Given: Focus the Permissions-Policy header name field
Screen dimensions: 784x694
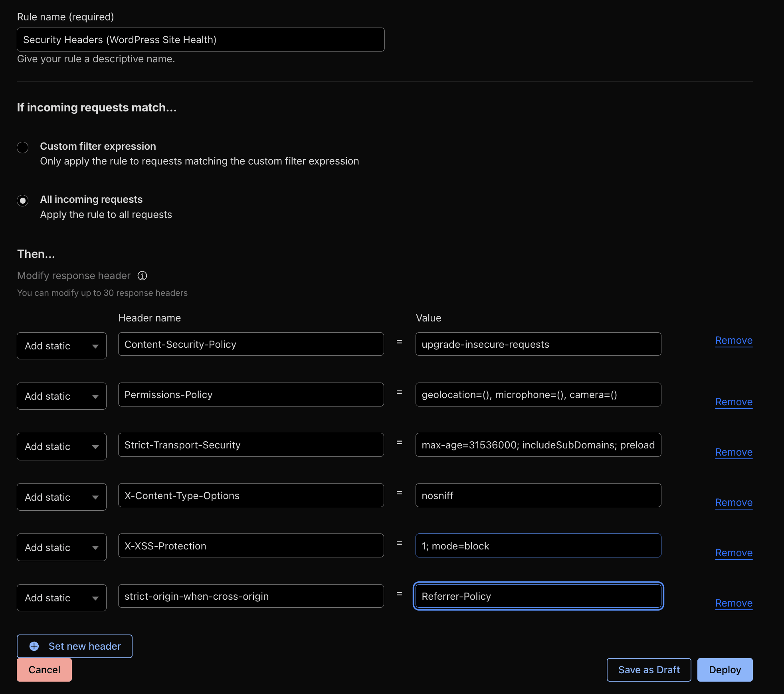Looking at the screenshot, I should pos(251,395).
